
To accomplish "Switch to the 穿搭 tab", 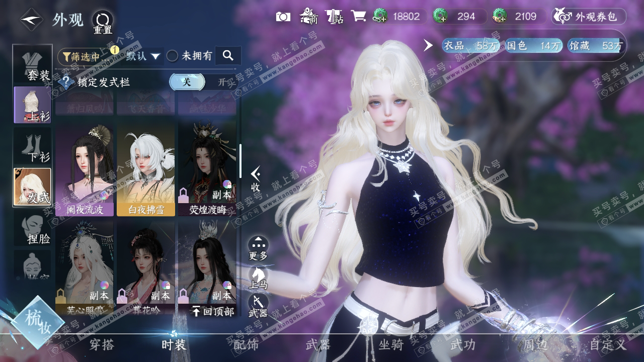I will (102, 345).
